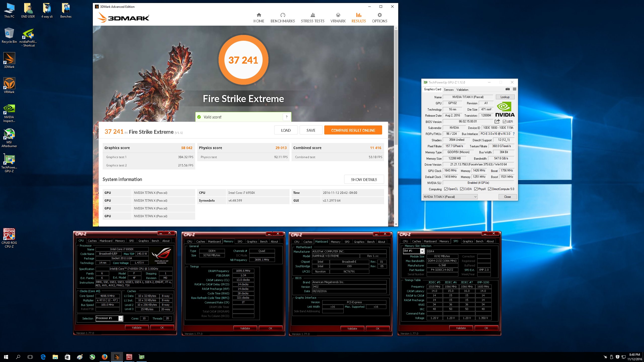Viewport: 644px width, 362px height.
Task: Click Bus Interface question mark in GPU-Z
Action: [514, 134]
